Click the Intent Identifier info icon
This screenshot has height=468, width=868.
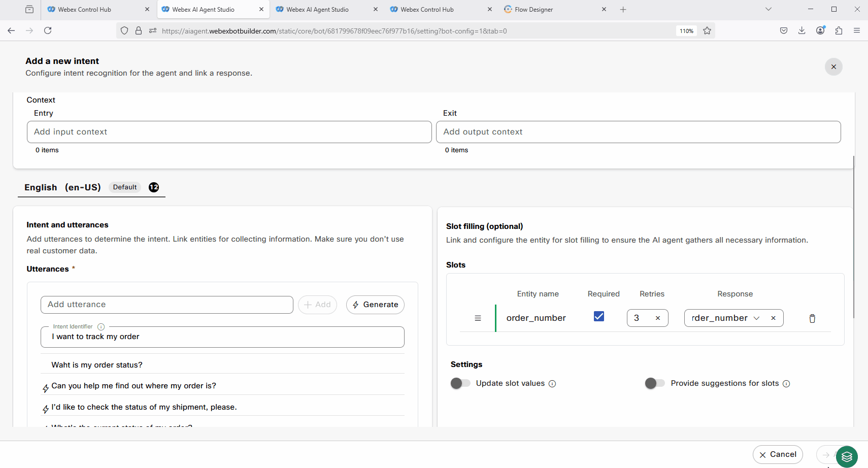(101, 327)
